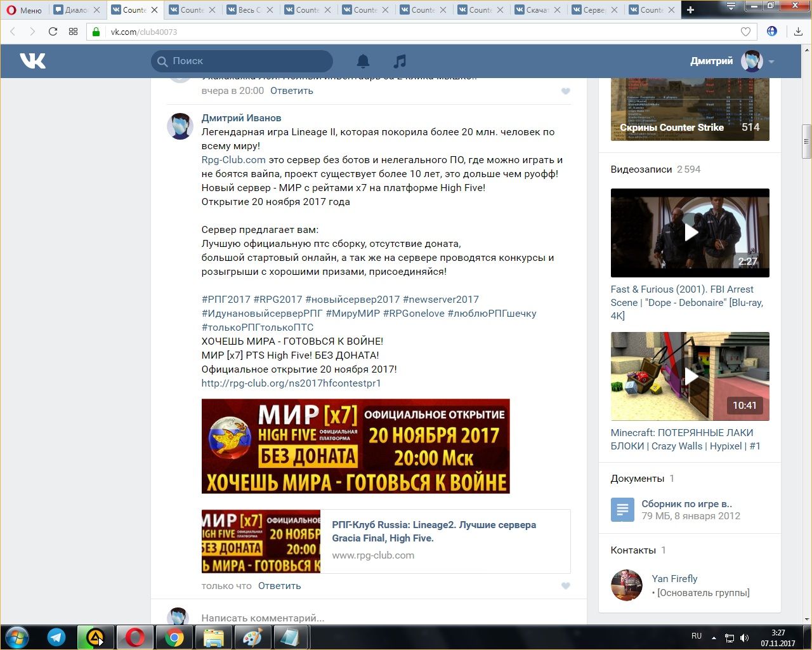Switch to the Диало browser tab
The width and height of the screenshot is (812, 650).
point(78,10)
